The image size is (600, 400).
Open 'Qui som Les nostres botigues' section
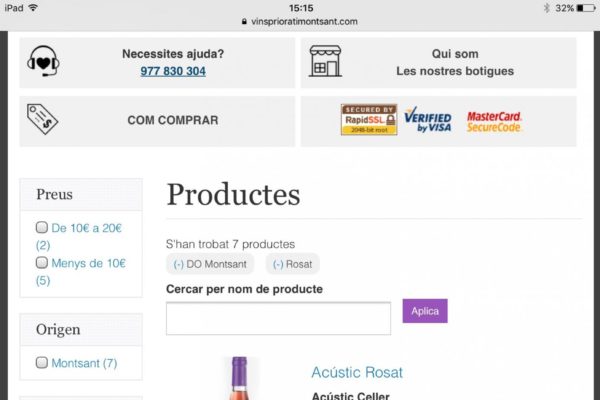455,62
